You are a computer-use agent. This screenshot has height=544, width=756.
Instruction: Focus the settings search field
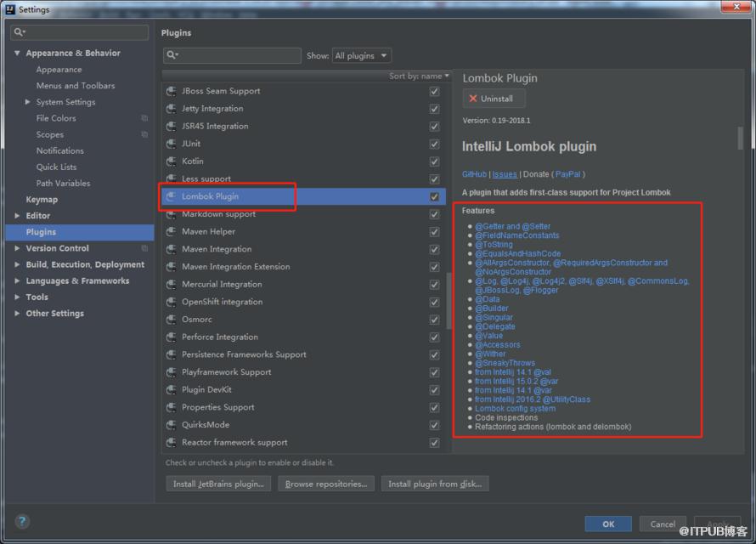(80, 32)
